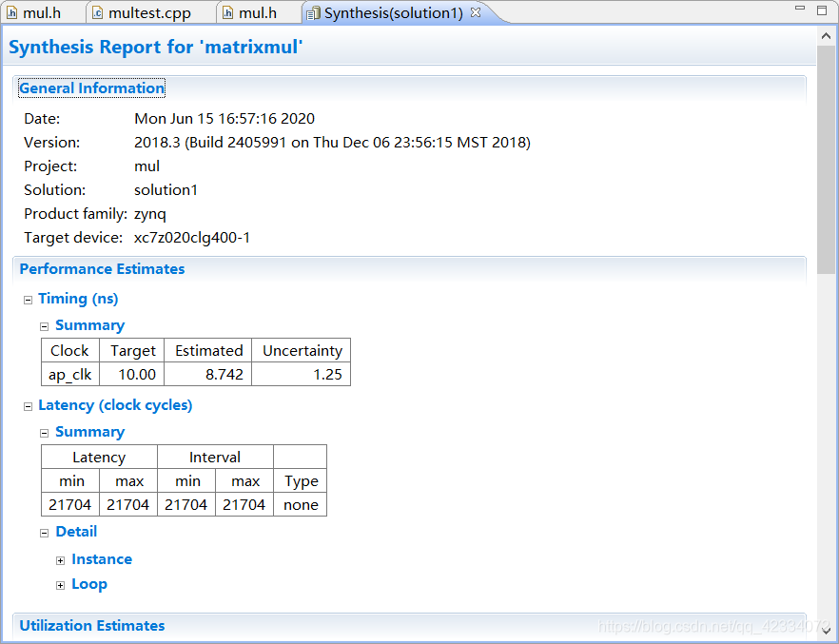
Task: Click the target device xc7z020clg400-1
Action: tap(192, 238)
